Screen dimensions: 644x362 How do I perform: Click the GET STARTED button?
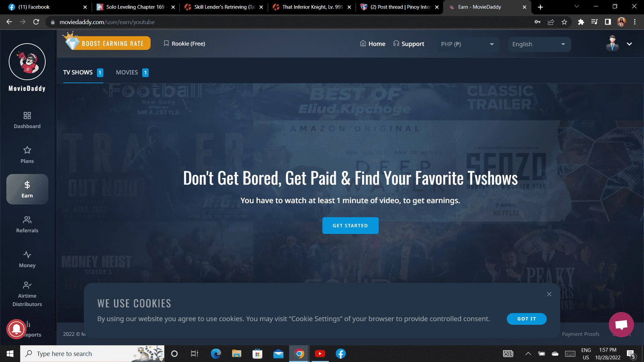coord(350,226)
